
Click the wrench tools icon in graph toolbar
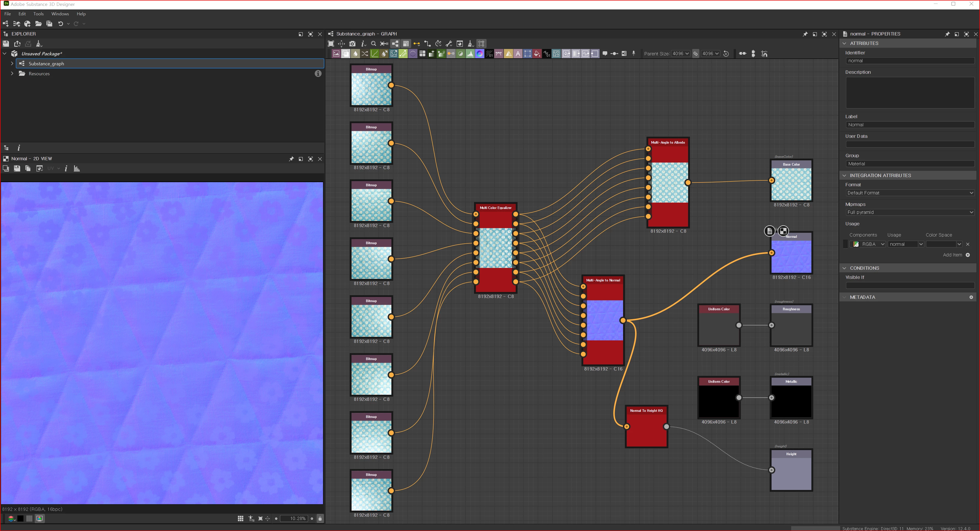(449, 44)
